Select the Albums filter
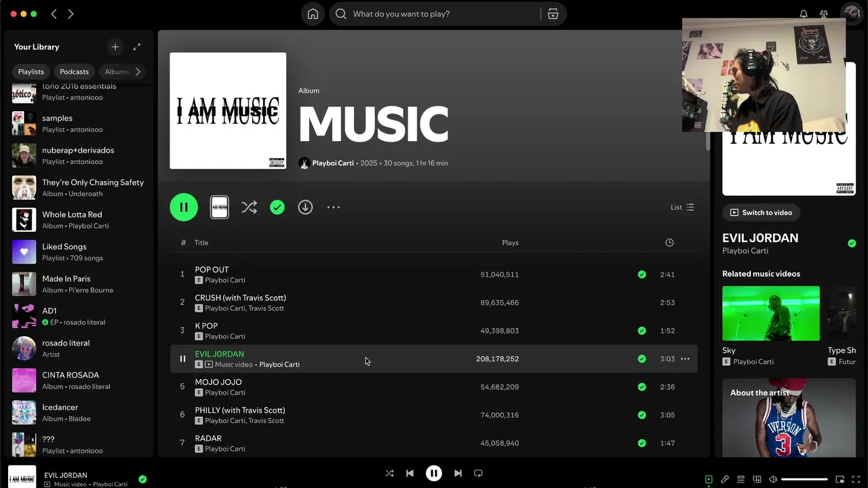868x488 pixels. (117, 72)
